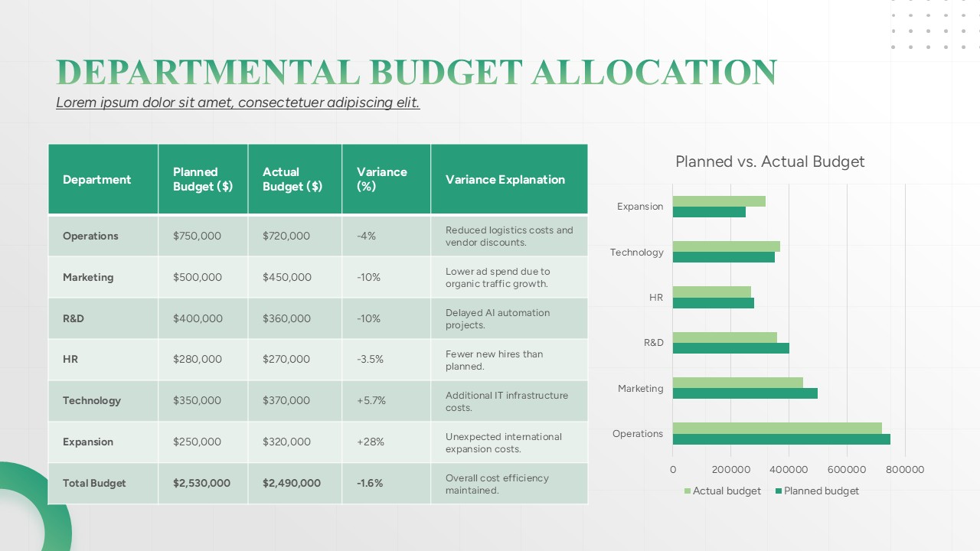Select the 'Delayed AI automation projects' text
Viewport: 980px width, 551px height.
[498, 318]
